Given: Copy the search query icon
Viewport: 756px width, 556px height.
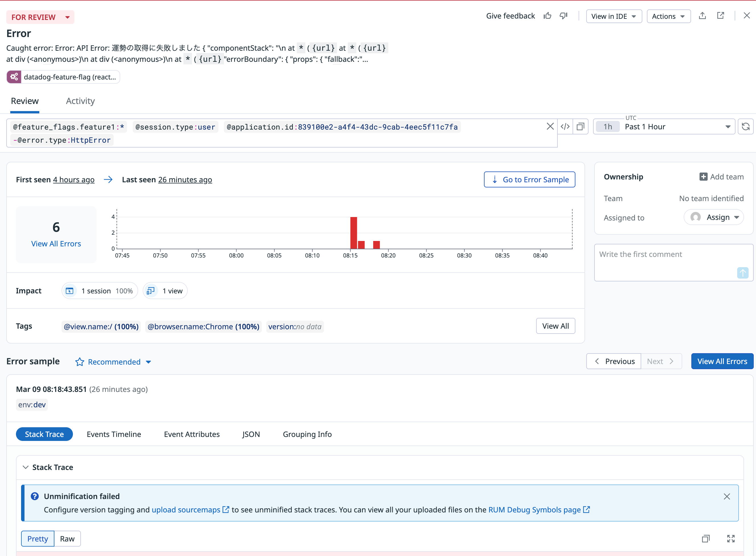Looking at the screenshot, I should (580, 126).
